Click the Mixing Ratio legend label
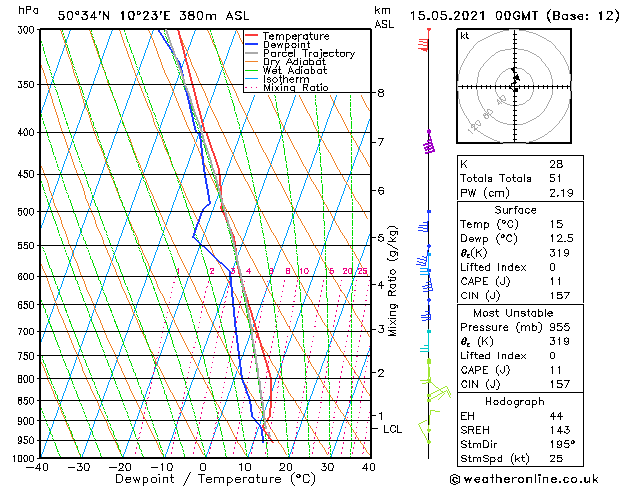Viewport: 629px width, 486px height. 296,88
